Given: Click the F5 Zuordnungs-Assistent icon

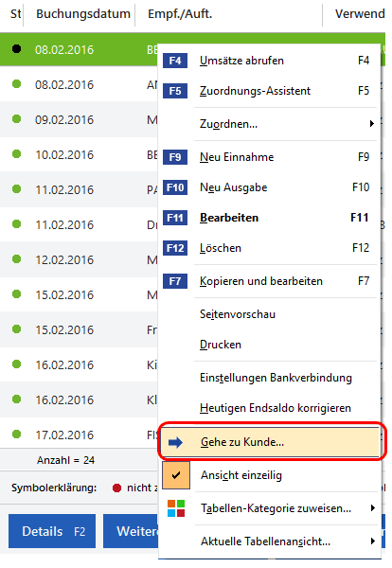Looking at the screenshot, I should pos(175,91).
